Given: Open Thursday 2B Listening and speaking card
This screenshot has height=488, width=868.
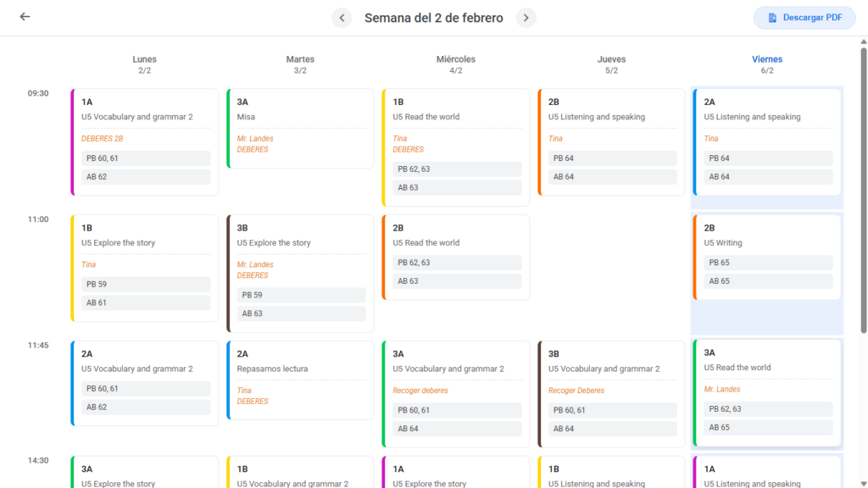Looking at the screenshot, I should click(611, 142).
